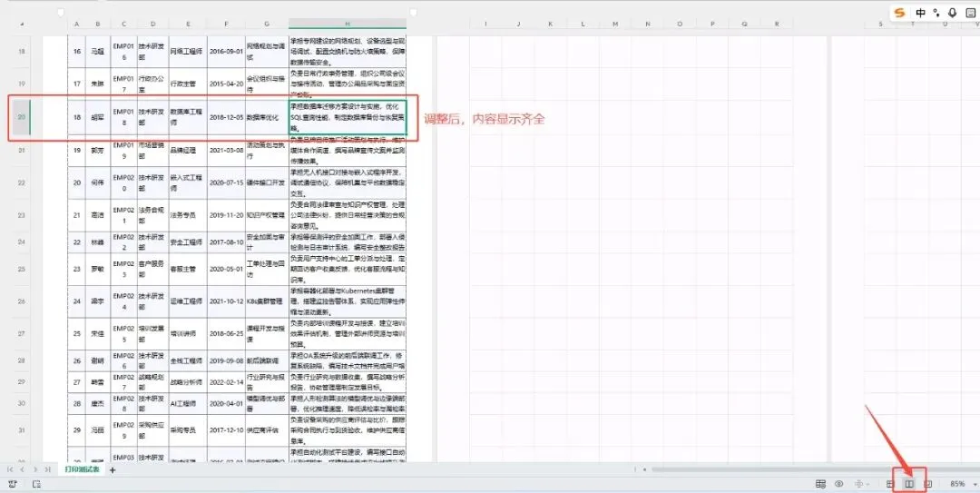
Task: Jump to the first sheet tab
Action: pos(9,469)
